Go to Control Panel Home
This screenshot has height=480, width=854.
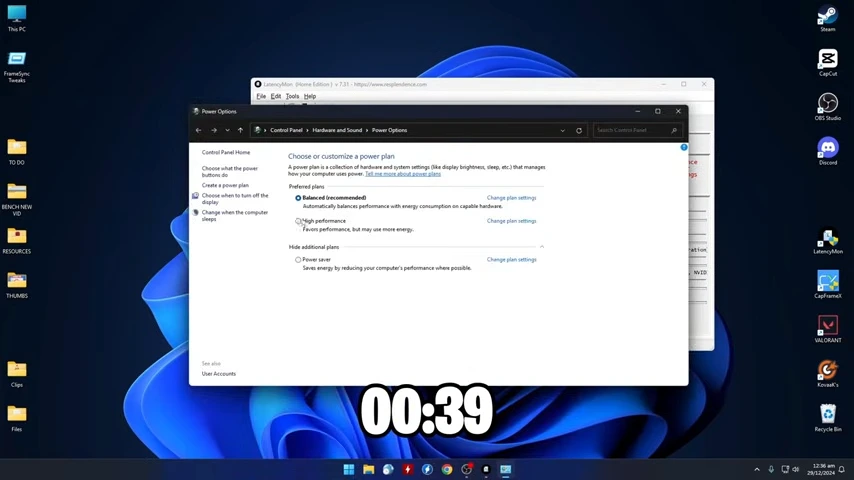[x=225, y=153]
